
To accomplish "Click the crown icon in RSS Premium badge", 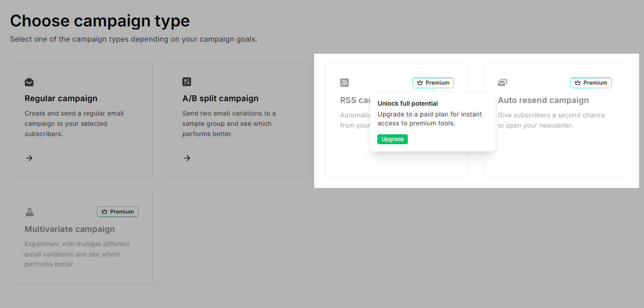I will pos(420,83).
